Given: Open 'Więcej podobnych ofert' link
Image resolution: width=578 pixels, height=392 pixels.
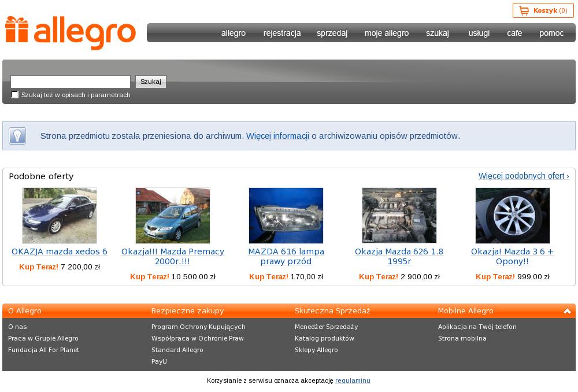Looking at the screenshot, I should tap(524, 176).
